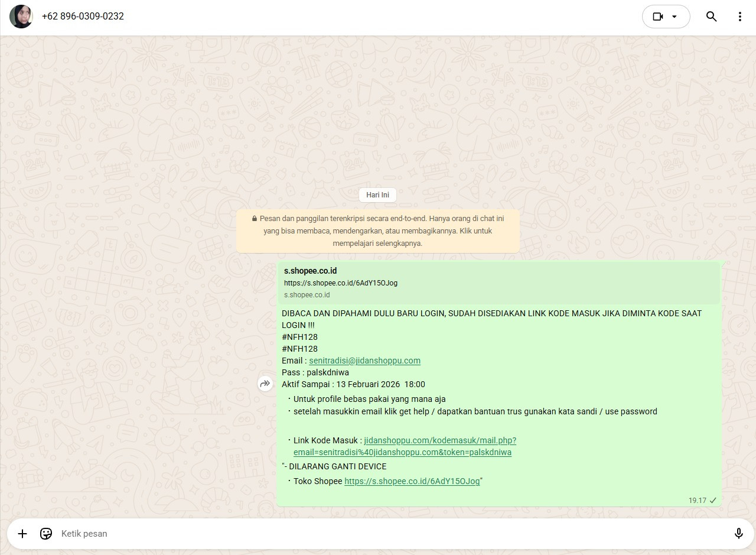Image resolution: width=756 pixels, height=555 pixels.
Task: Click the sent check mark on the message
Action: pos(713,500)
